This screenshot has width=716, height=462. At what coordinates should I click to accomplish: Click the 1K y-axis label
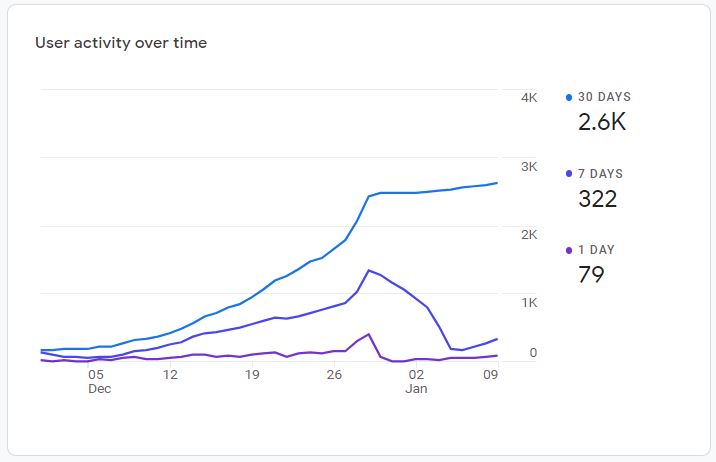(529, 302)
